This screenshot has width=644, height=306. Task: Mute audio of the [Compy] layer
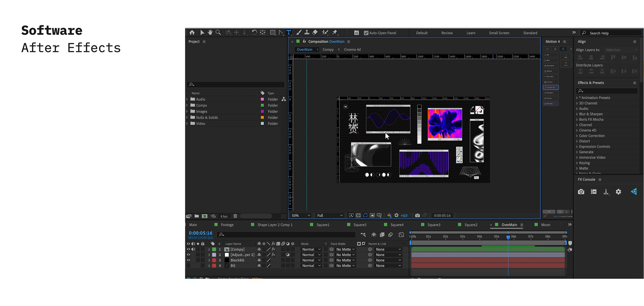tap(193, 249)
